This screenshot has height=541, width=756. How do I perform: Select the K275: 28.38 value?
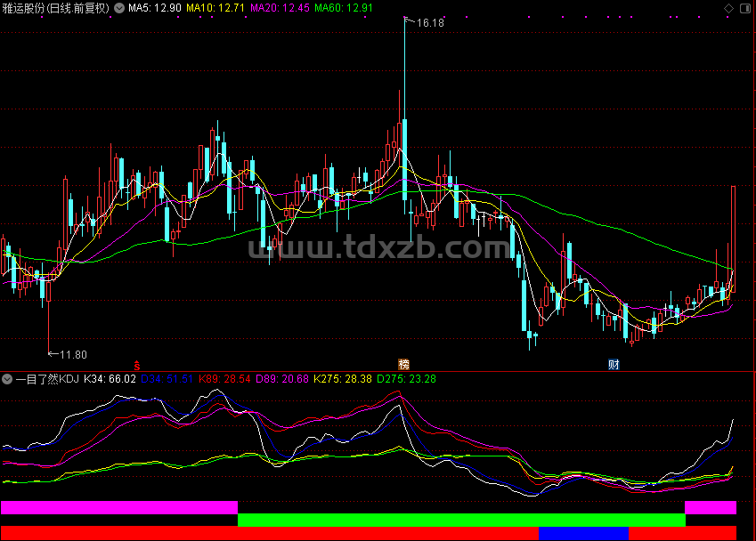[x=343, y=379]
